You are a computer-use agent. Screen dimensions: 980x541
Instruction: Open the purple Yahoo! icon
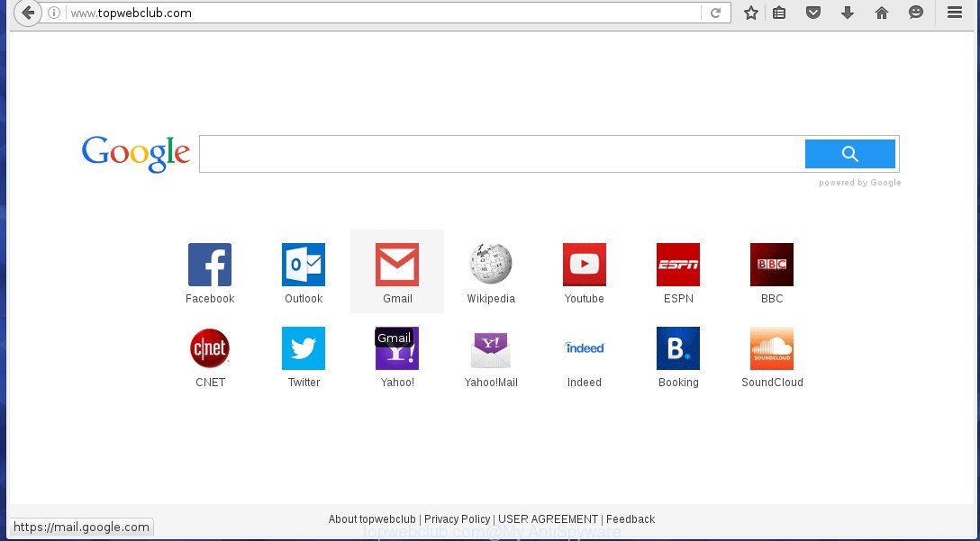pos(397,348)
